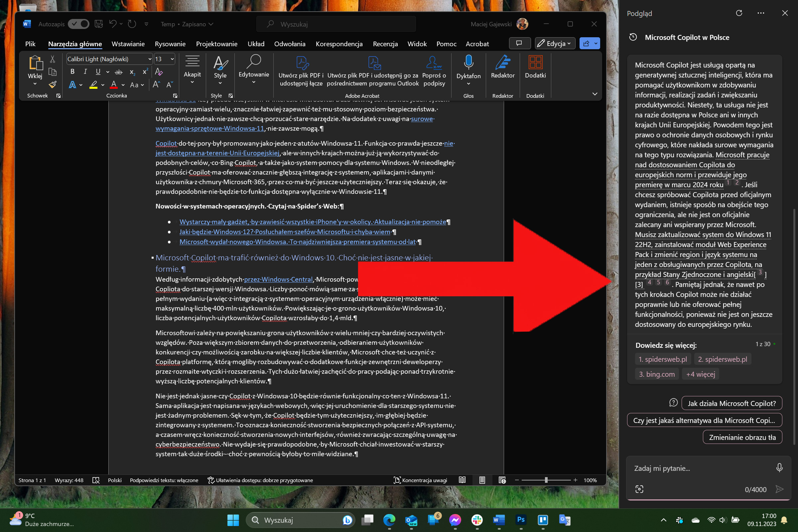The image size is (798, 532).
Task: Toggle the Autozapis autosave switch
Action: pos(79,24)
